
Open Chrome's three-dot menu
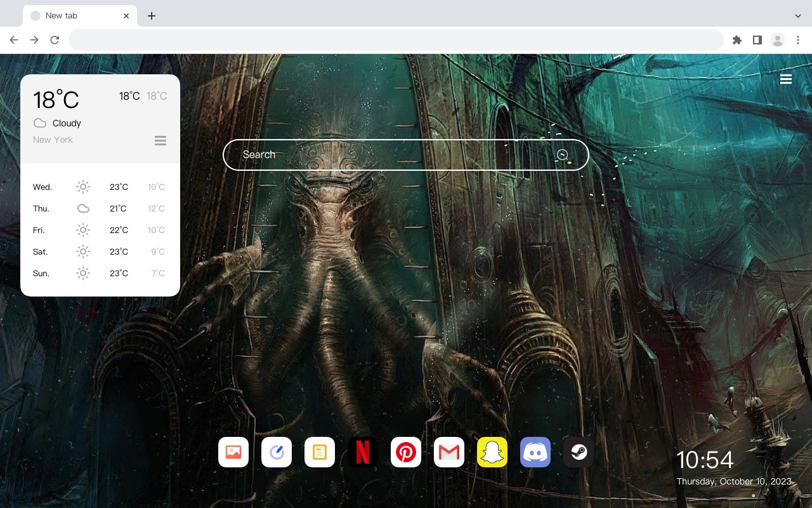[798, 40]
